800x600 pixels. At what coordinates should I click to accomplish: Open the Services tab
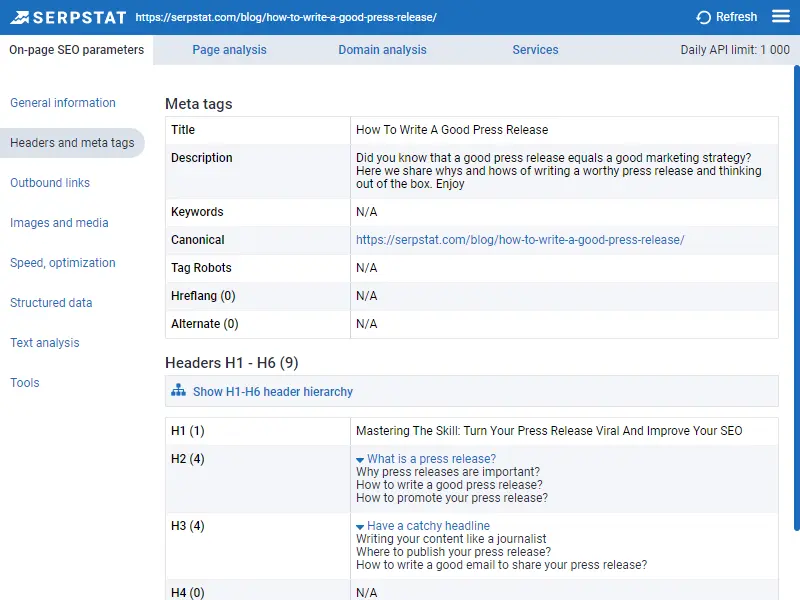[x=535, y=49]
